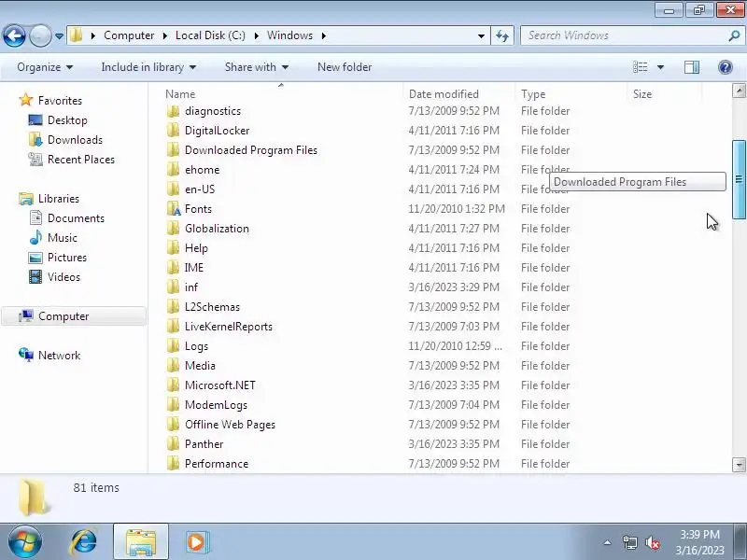The height and width of the screenshot is (560, 747).
Task: Open Videos library
Action: coord(63,277)
